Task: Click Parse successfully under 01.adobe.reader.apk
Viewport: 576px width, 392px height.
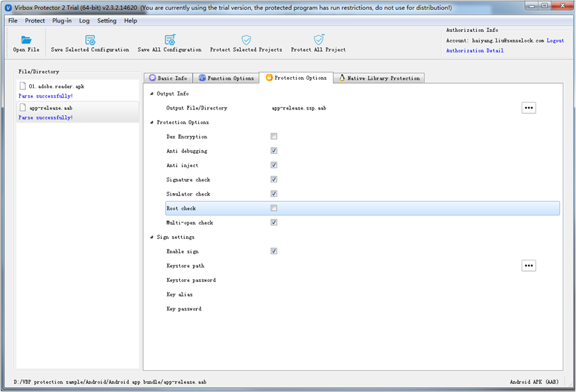Action: point(46,96)
